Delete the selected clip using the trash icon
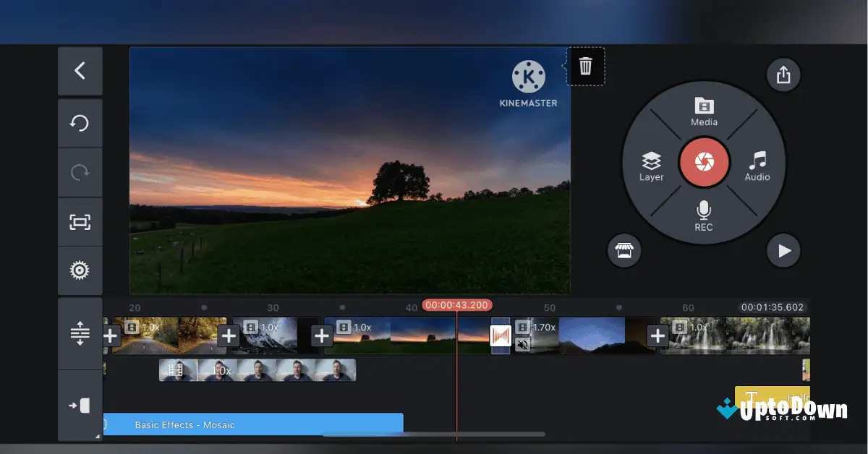The width and height of the screenshot is (868, 454). (x=585, y=66)
